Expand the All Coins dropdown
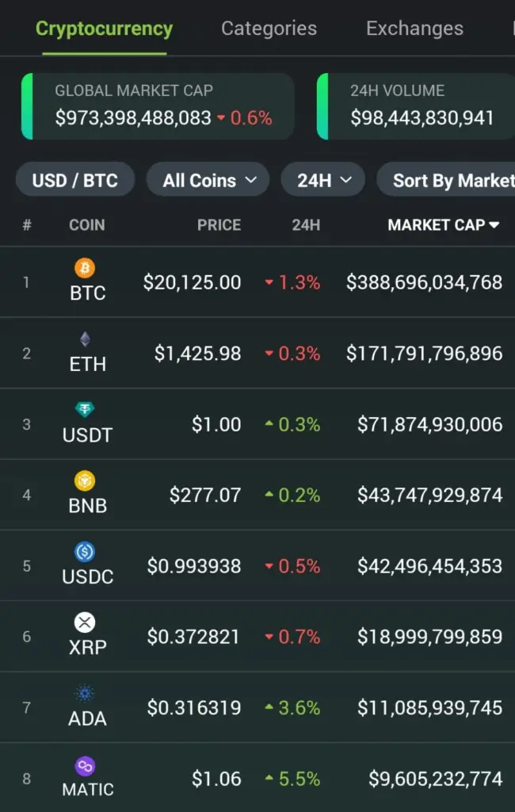Viewport: 515px width, 812px height. coord(208,180)
